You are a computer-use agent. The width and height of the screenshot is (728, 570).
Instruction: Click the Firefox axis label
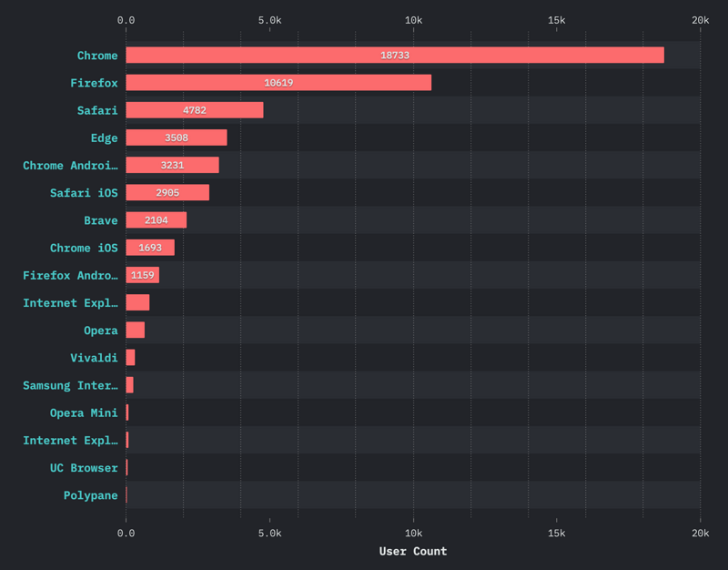click(94, 83)
